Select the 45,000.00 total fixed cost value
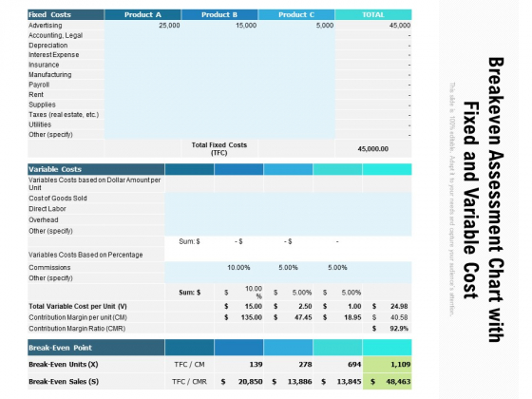Screen dimensions: 532x399 tap(372, 148)
